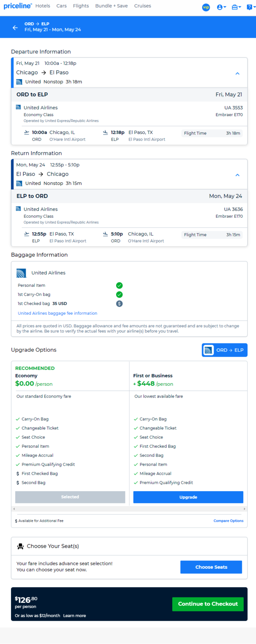Viewport: 256px width, 644px height.
Task: Open the Bundle + Save menu item
Action: point(112,6)
